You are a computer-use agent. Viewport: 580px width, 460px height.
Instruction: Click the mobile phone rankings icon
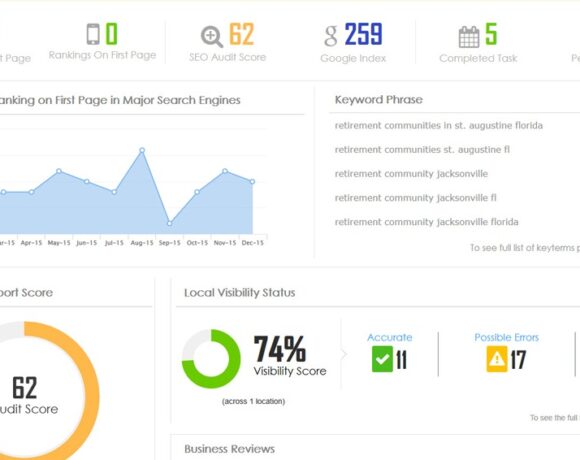[93, 34]
